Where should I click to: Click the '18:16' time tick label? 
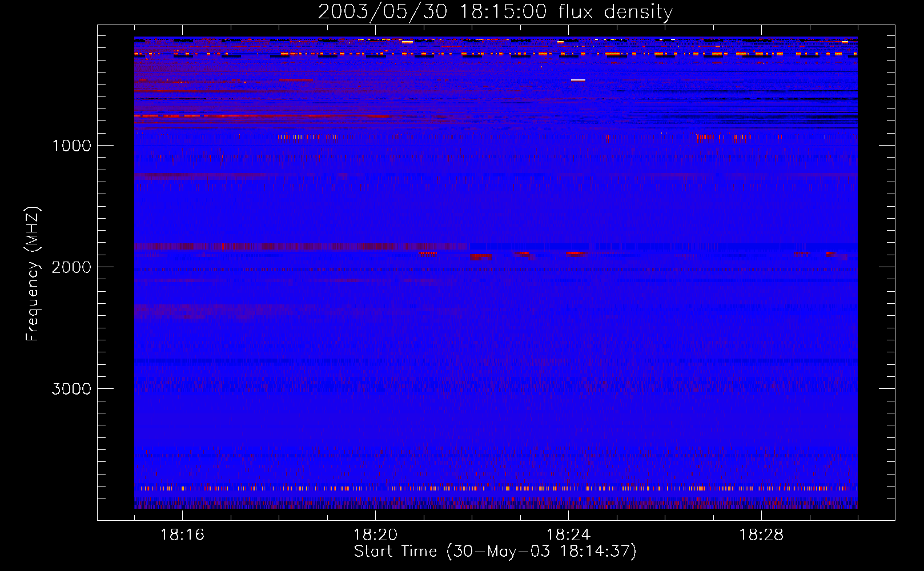tap(182, 535)
